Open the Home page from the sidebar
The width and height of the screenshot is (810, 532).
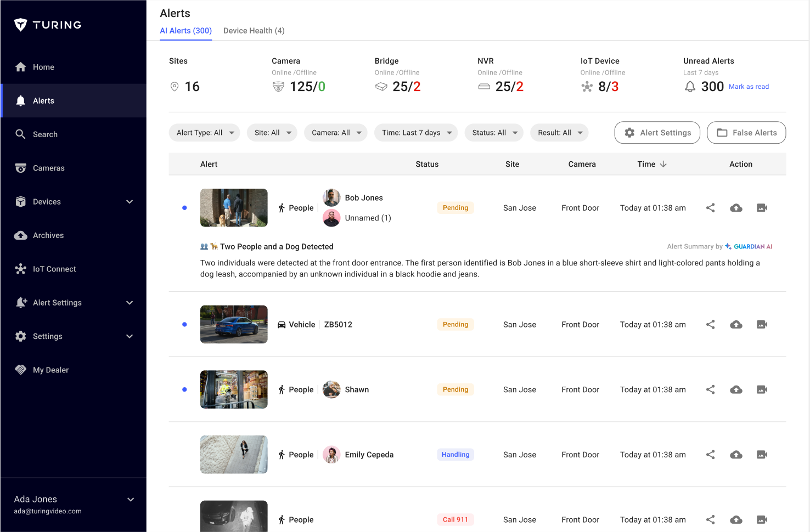pyautogui.click(x=44, y=67)
